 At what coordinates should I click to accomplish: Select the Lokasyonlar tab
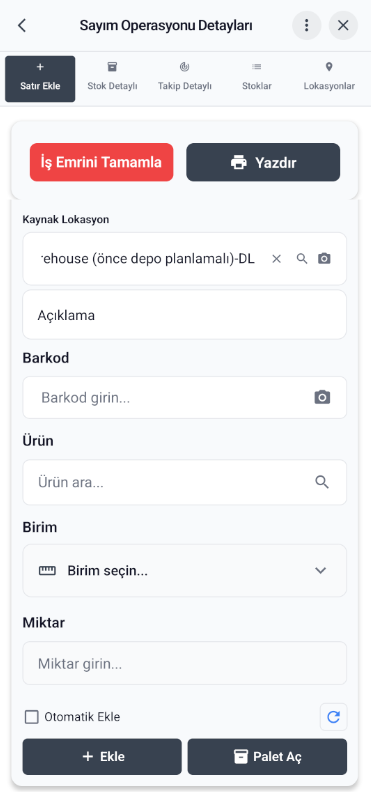[x=329, y=77]
